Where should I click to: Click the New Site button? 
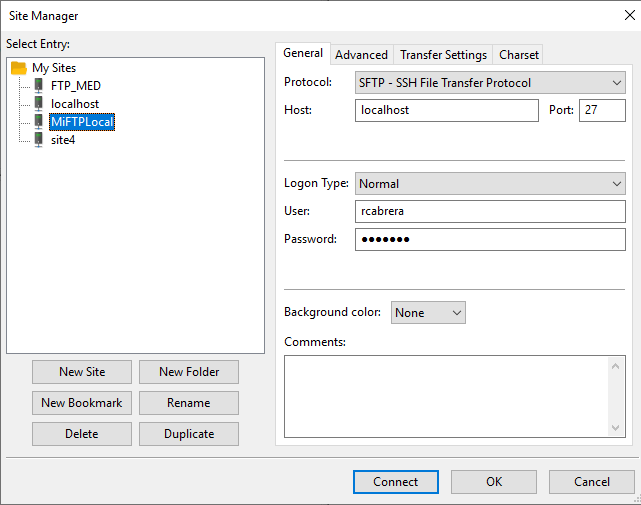82,372
